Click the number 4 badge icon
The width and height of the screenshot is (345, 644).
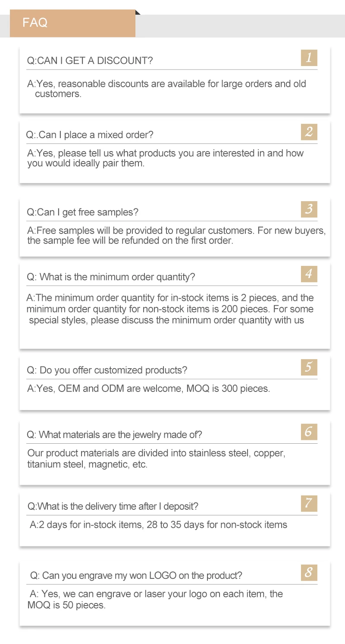309,274
